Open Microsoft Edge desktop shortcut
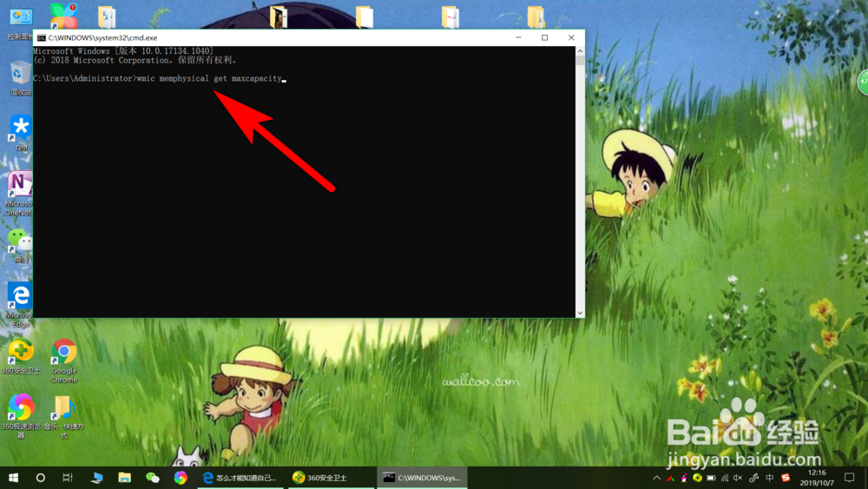This screenshot has height=489, width=868. 20,305
